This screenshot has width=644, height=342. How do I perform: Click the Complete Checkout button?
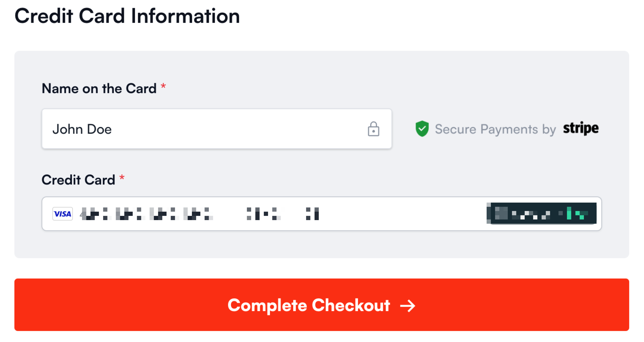tap(322, 305)
